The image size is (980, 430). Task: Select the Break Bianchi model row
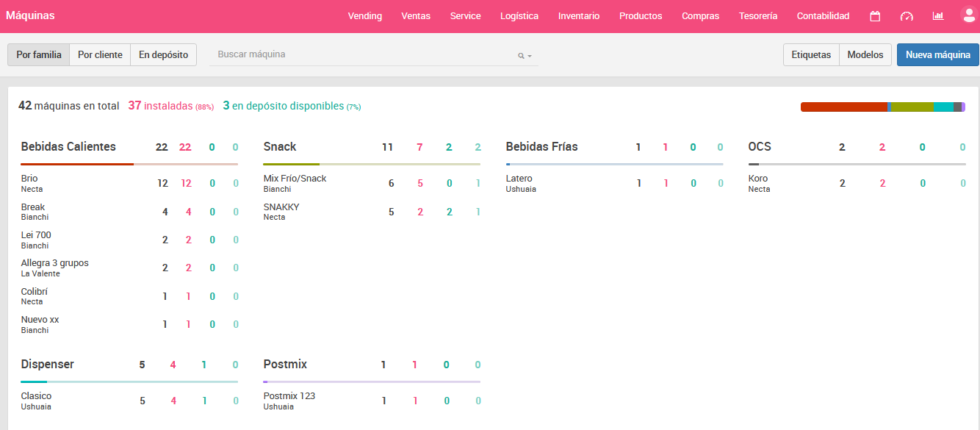[x=129, y=212]
